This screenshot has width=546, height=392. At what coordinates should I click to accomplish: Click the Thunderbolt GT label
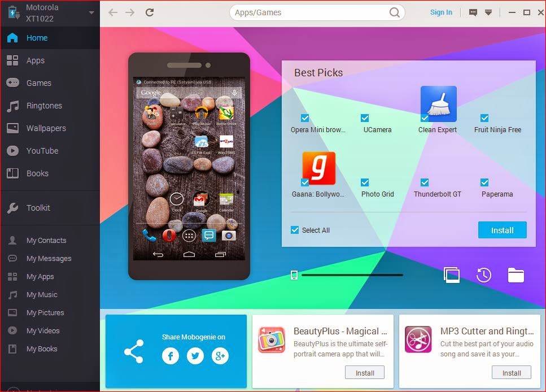[x=438, y=194]
